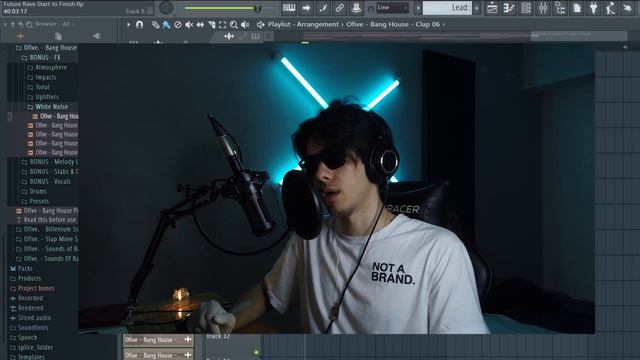The height and width of the screenshot is (360, 640).
Task: Click the browser plugin database speaker tab
Action: coord(97,36)
